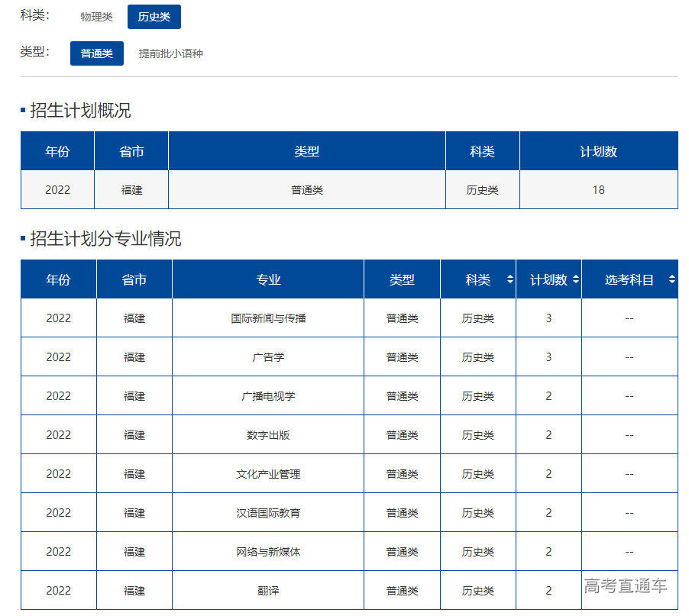The image size is (689, 616).
Task: Switch to 提前批小语种 type
Action: [171, 53]
